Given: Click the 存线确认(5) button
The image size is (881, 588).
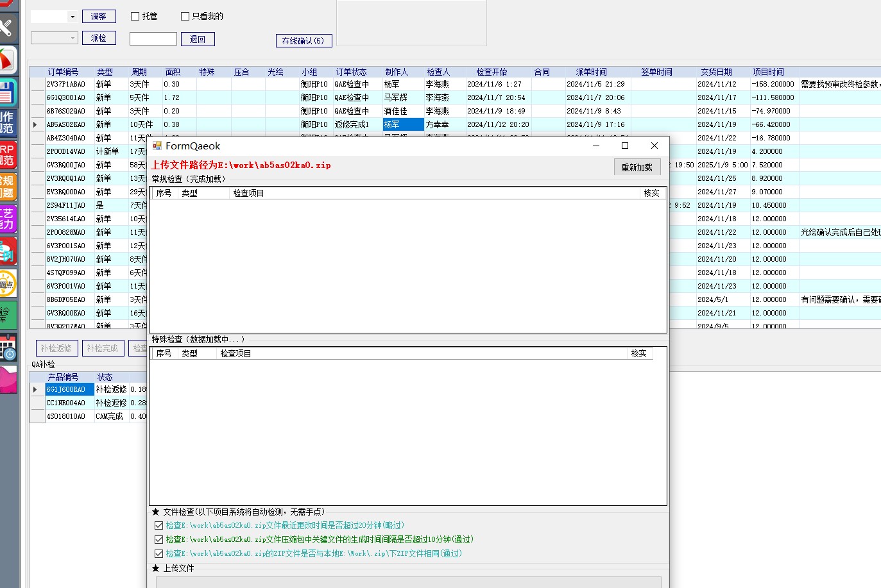Looking at the screenshot, I should (304, 40).
